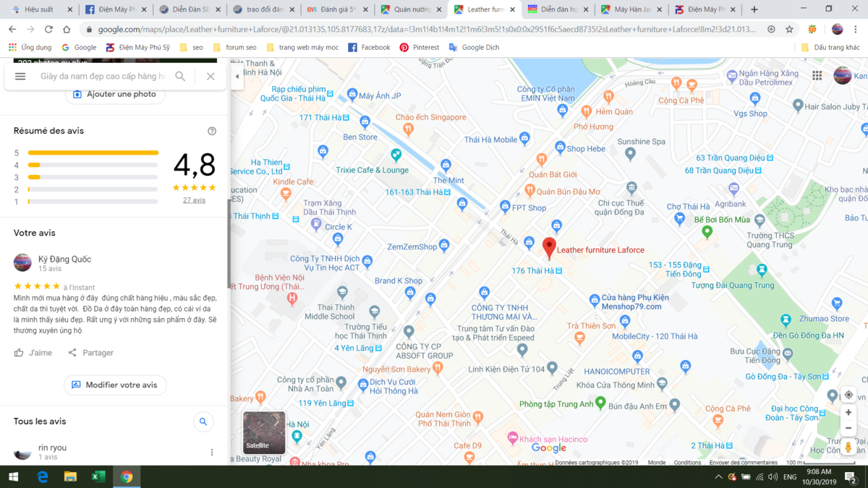Open the Dấu trang khác bookmarks folder
This screenshot has height=488, width=868.
coord(830,47)
